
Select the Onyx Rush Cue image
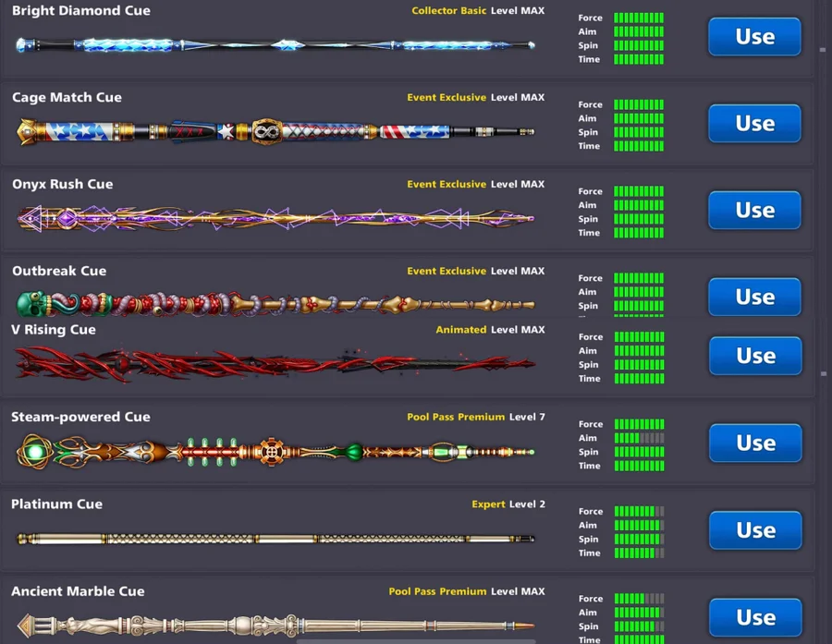click(275, 218)
